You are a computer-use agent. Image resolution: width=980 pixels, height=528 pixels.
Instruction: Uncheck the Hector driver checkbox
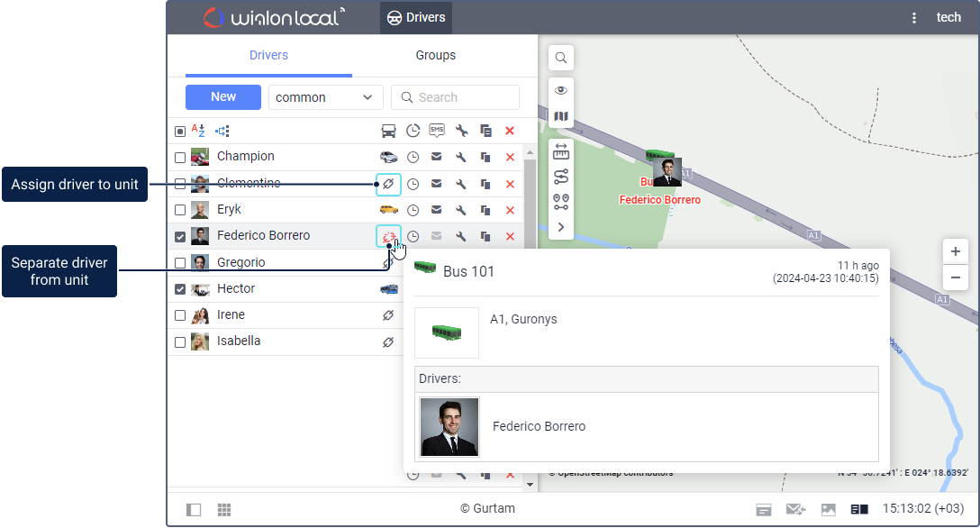point(180,289)
